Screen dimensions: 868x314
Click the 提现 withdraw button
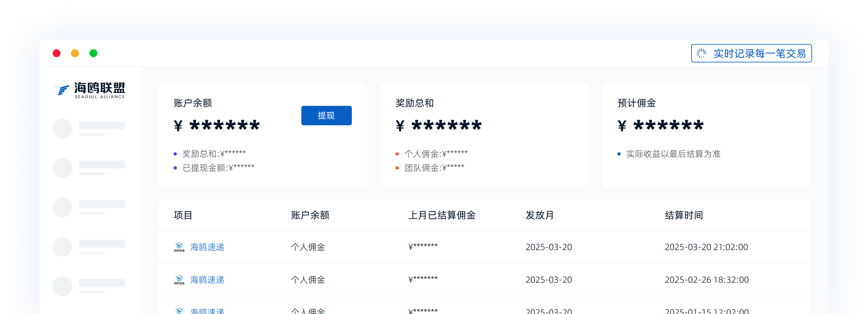coord(326,115)
